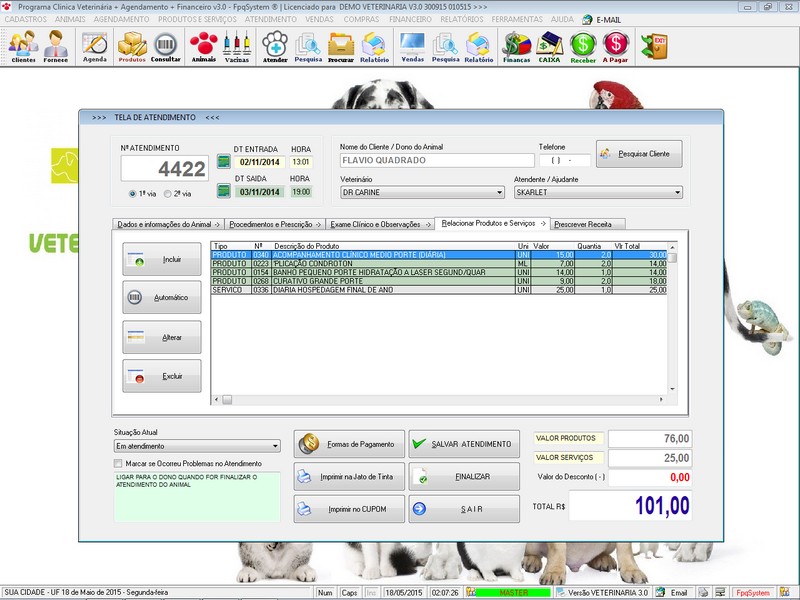Viewport: 800px width, 600px height.
Task: Open the Fornece suppliers icon
Action: coord(56,46)
